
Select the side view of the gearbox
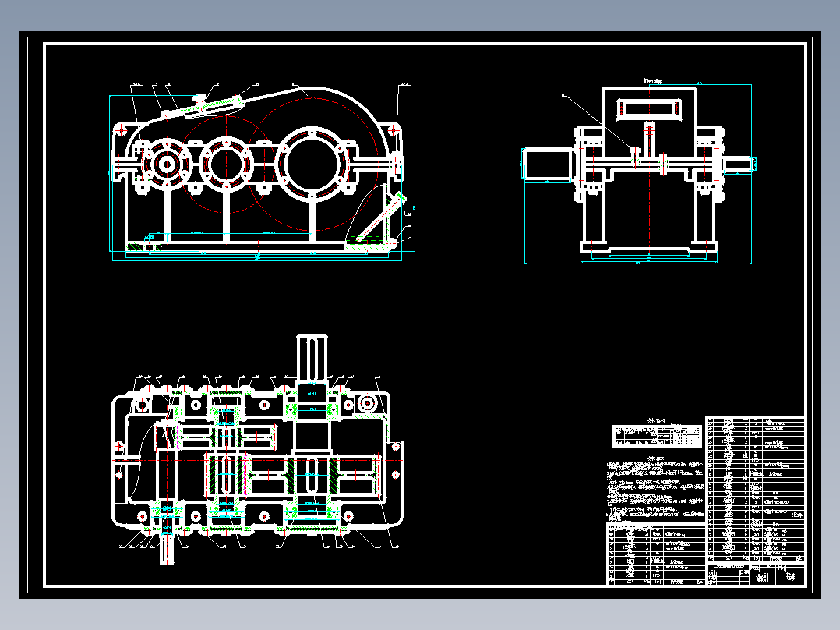[x=638, y=171]
